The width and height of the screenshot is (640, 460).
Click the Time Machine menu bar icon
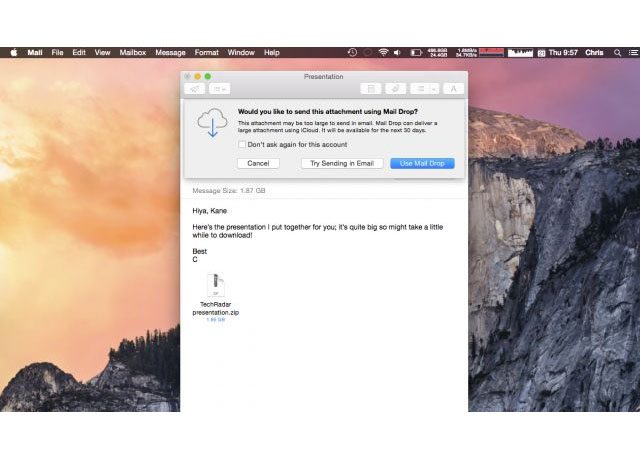[352, 52]
